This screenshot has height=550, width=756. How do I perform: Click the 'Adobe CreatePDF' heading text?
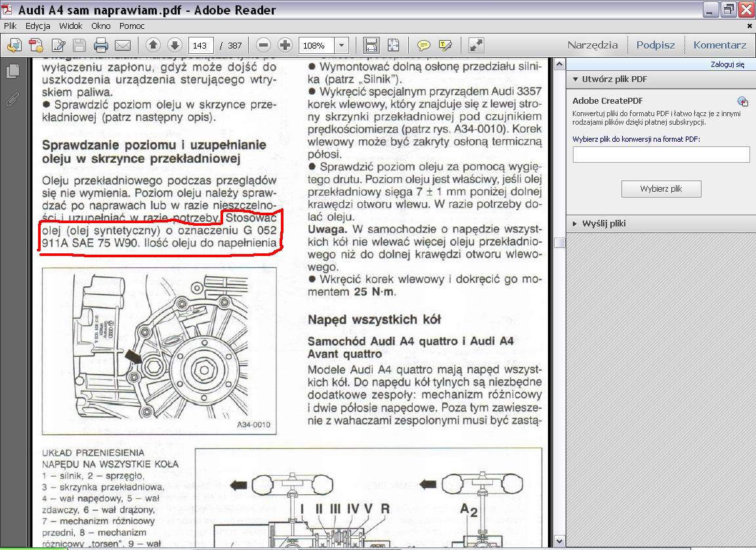pyautogui.click(x=608, y=100)
